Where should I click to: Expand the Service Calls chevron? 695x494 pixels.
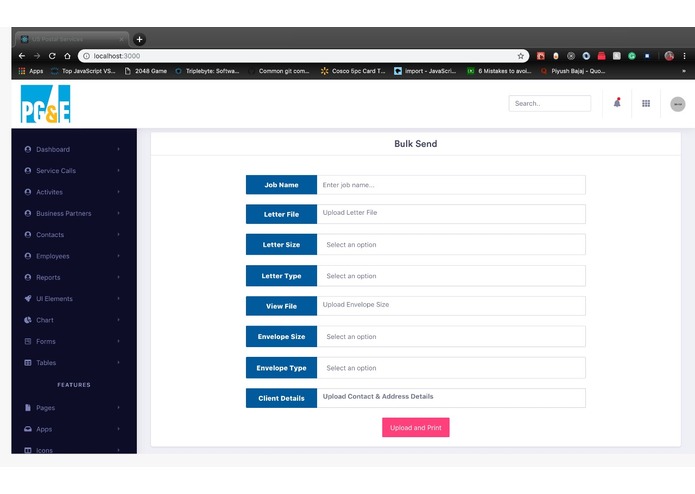tap(118, 171)
